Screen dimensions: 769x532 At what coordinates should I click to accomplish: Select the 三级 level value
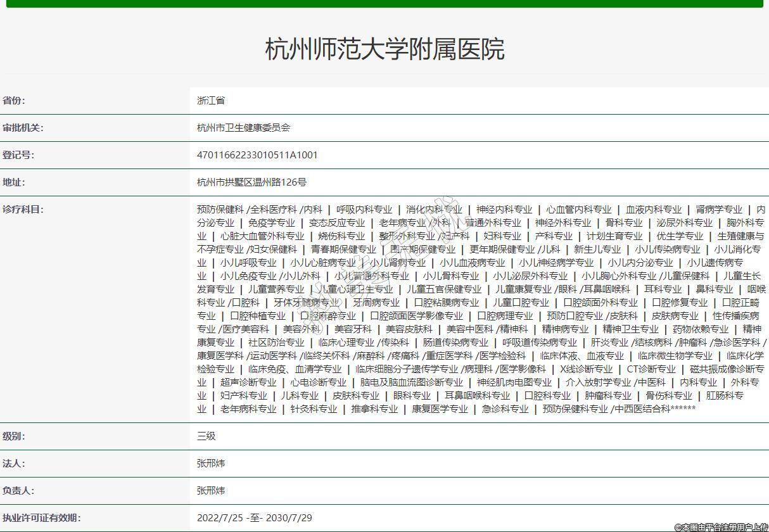tap(207, 436)
